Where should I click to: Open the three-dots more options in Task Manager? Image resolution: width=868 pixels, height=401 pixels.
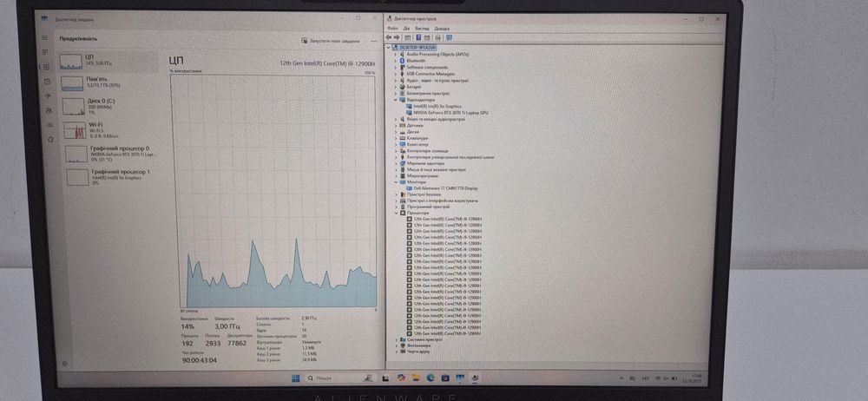click(x=374, y=41)
